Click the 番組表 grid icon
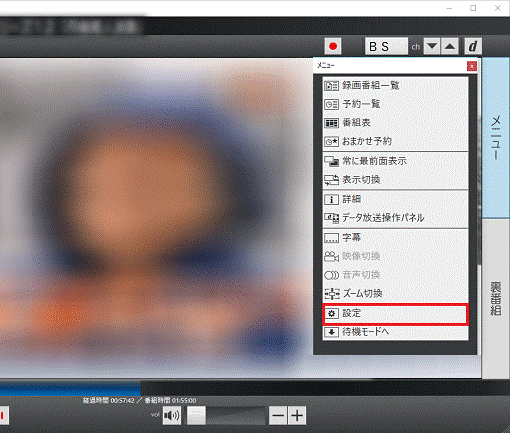Viewport: 510px width, 433px height. 331,123
